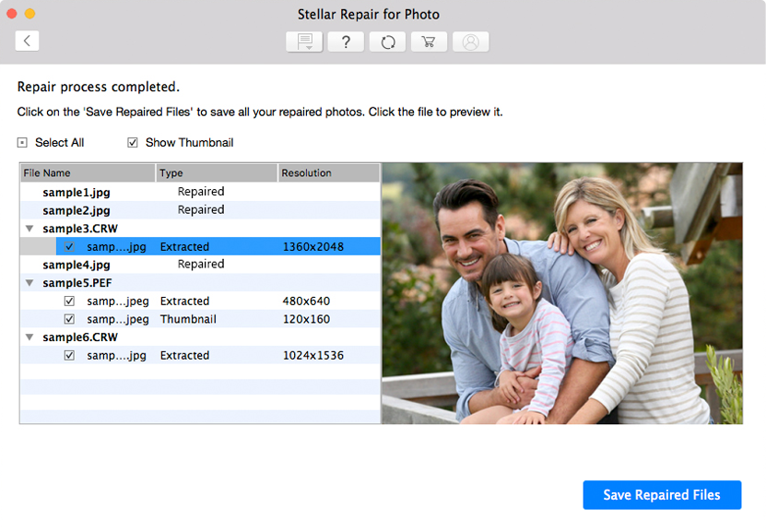Screen dimensions: 766x532
Task: Select sample4.jpg in the file list
Action: (200, 265)
